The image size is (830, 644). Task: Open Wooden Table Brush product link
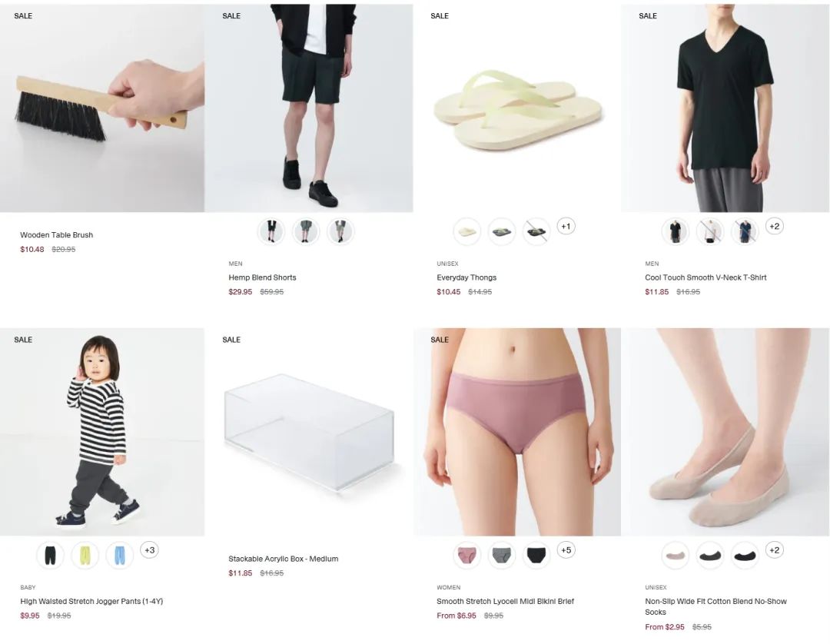[x=57, y=235]
